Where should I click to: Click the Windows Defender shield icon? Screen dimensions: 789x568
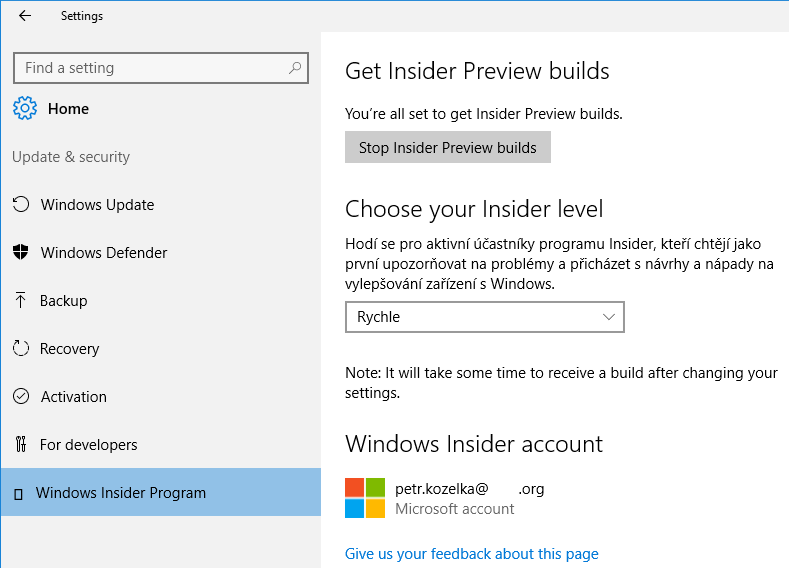[21, 253]
